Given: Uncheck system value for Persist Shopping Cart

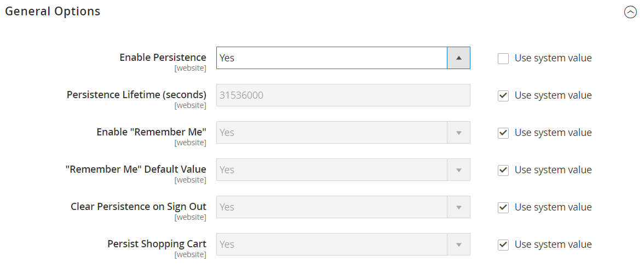Looking at the screenshot, I should (x=503, y=245).
